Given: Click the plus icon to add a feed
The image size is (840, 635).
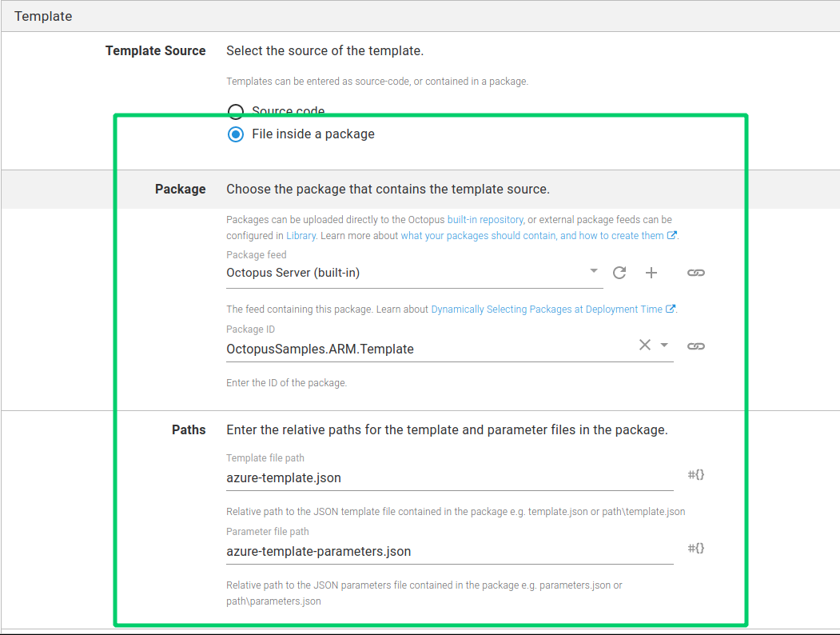Looking at the screenshot, I should 651,273.
